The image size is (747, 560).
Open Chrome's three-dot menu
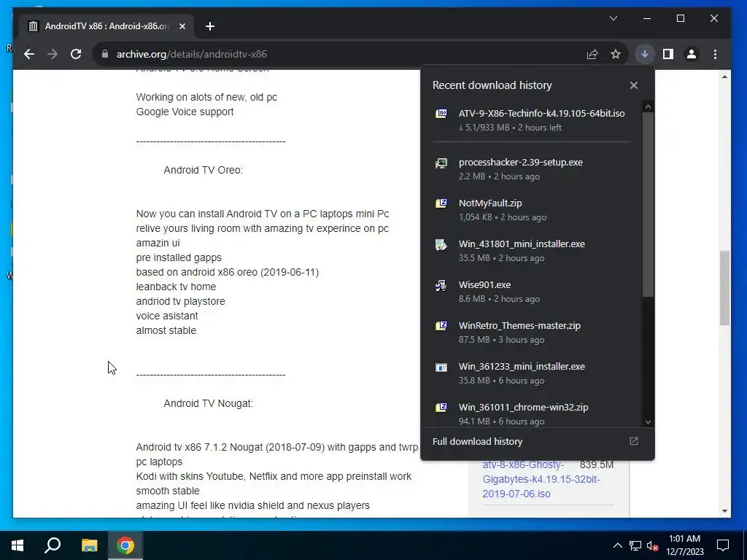(715, 54)
